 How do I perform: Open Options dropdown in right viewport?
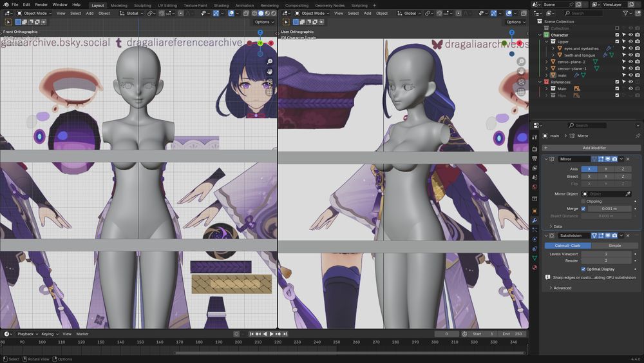515,22
